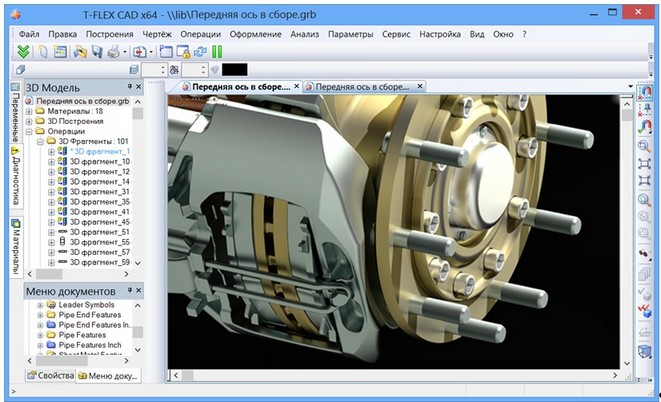The image size is (661, 402).
Task: Collapse the Операции tree node
Action: 29,131
